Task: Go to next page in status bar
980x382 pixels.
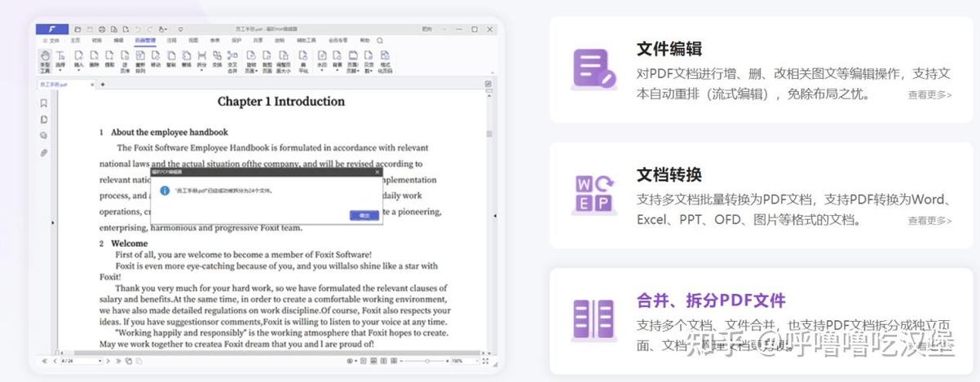Action: (x=108, y=361)
